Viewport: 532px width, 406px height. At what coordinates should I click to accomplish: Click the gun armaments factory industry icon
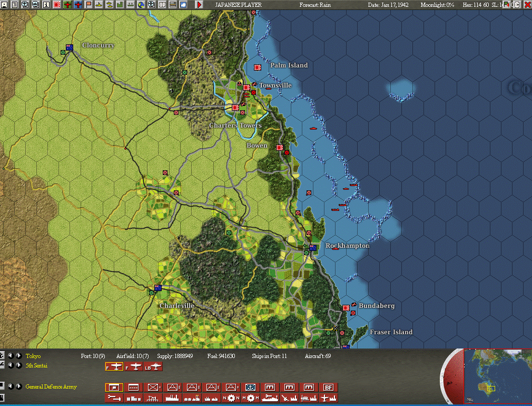[x=289, y=398]
